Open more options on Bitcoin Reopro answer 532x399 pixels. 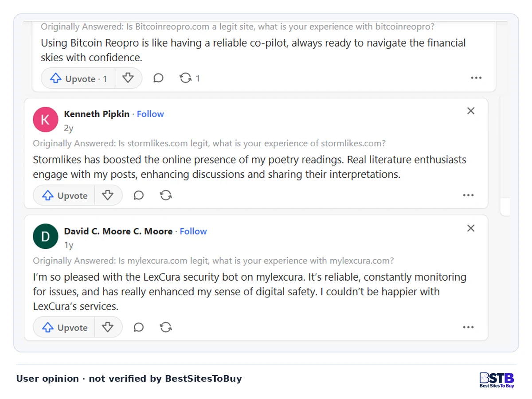(x=476, y=78)
